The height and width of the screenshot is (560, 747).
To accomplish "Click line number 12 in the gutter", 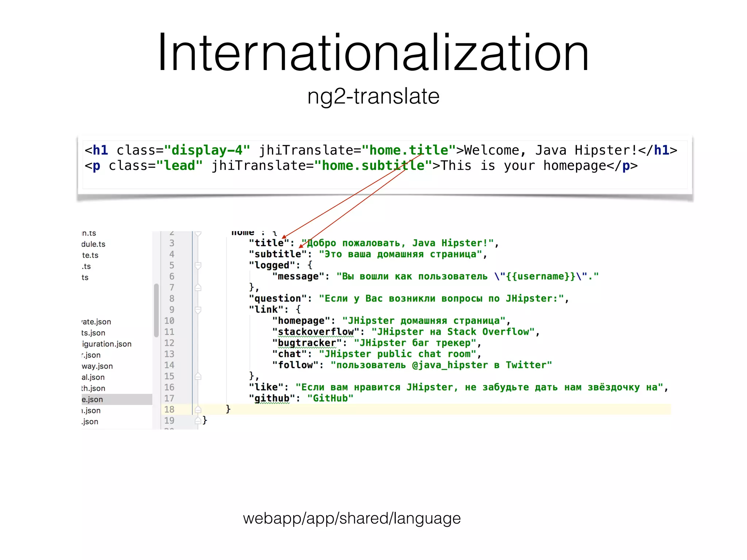I will 169,343.
